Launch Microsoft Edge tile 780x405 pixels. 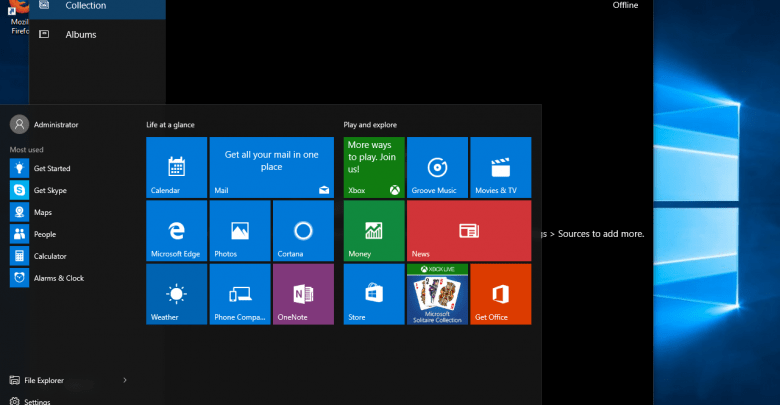[177, 231]
